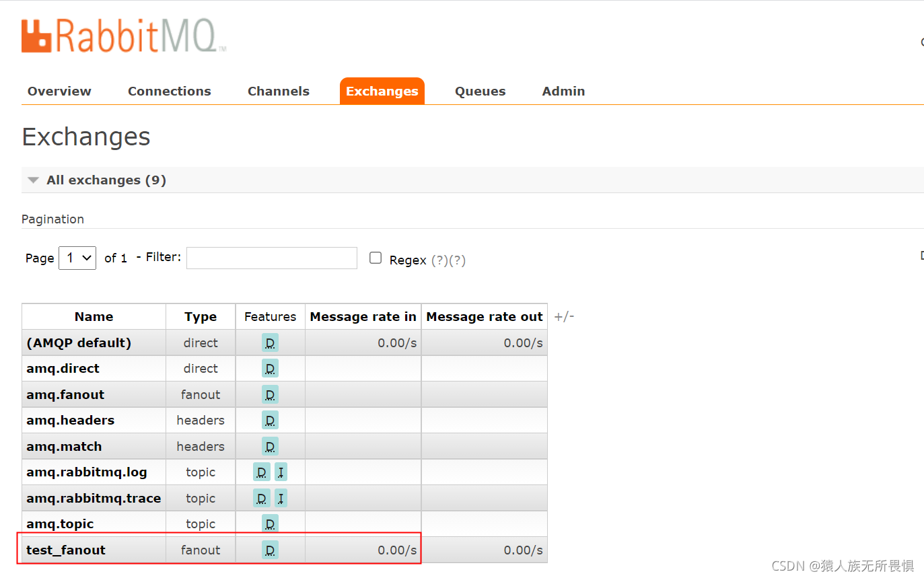The image size is (924, 578).
Task: Click the I badge in amq.rabbitmq.log row
Action: point(281,472)
